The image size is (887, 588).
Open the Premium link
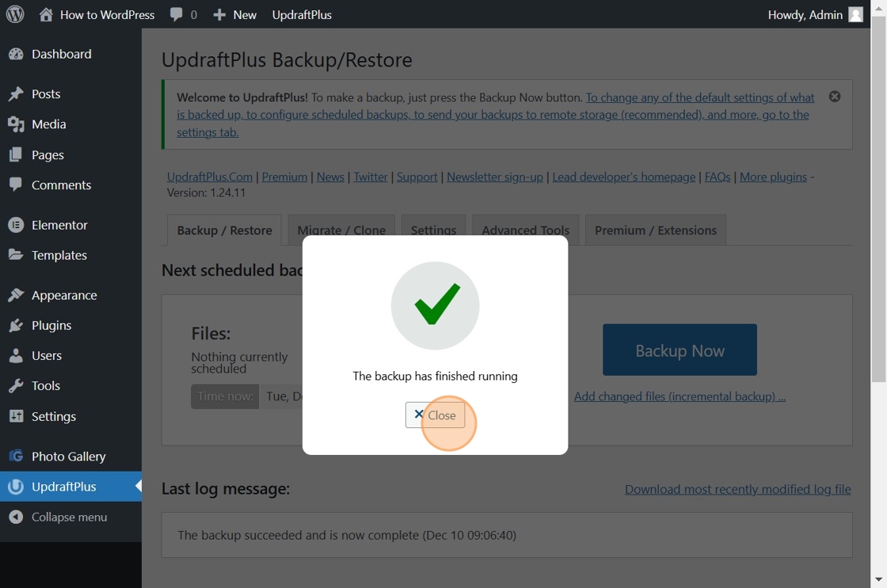pyautogui.click(x=284, y=177)
